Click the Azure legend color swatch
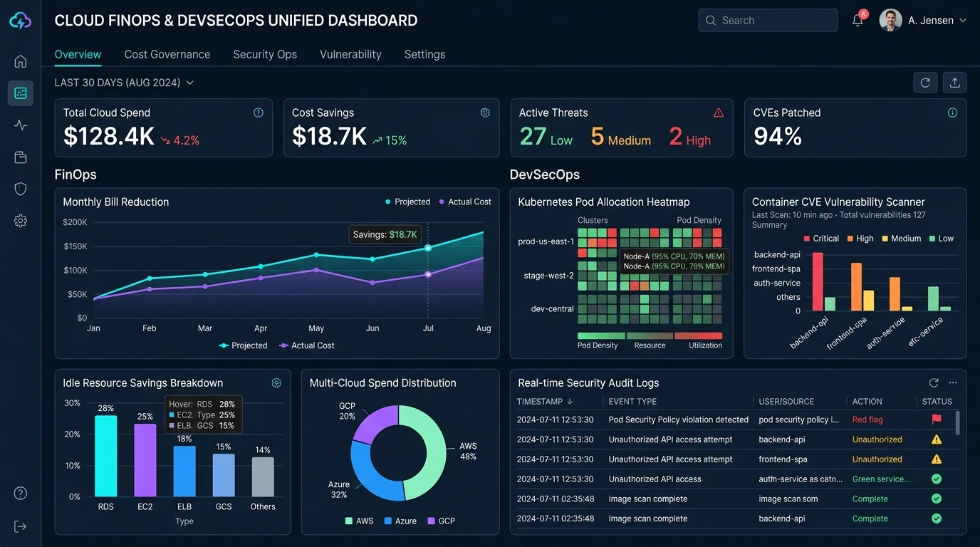Screen dimensions: 980x547 click(388, 521)
